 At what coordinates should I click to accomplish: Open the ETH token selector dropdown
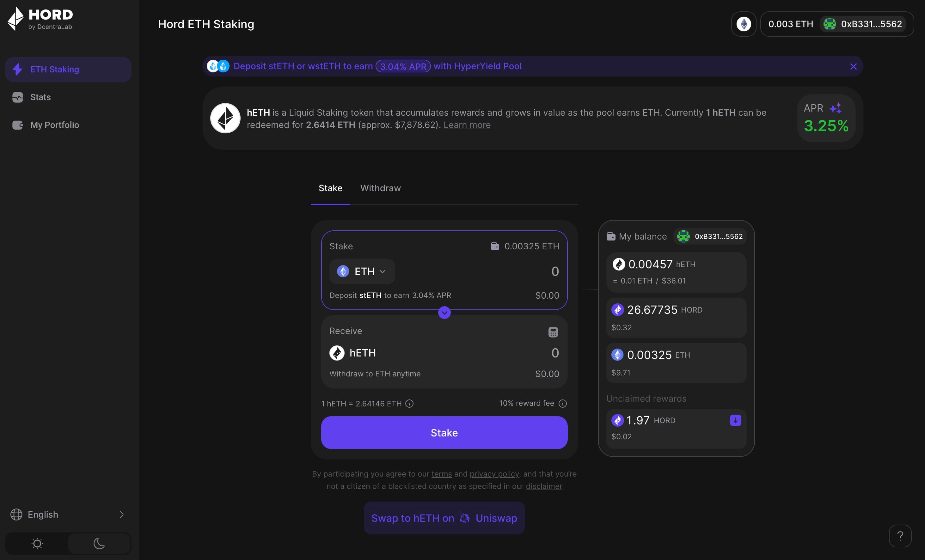coord(362,271)
